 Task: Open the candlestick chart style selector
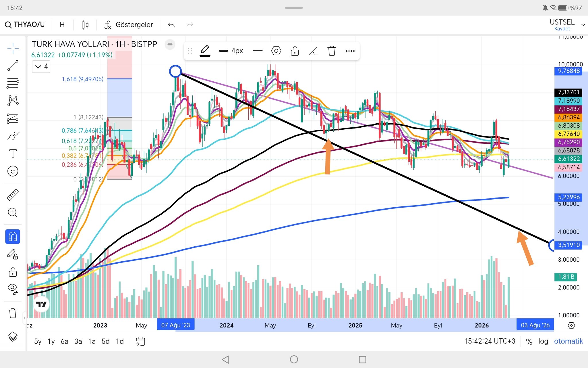(85, 25)
